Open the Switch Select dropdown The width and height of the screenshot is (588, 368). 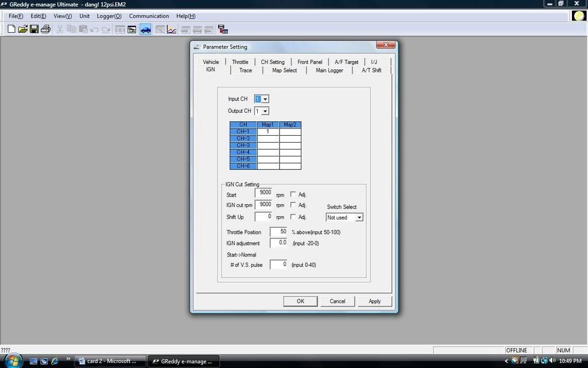[x=359, y=217]
